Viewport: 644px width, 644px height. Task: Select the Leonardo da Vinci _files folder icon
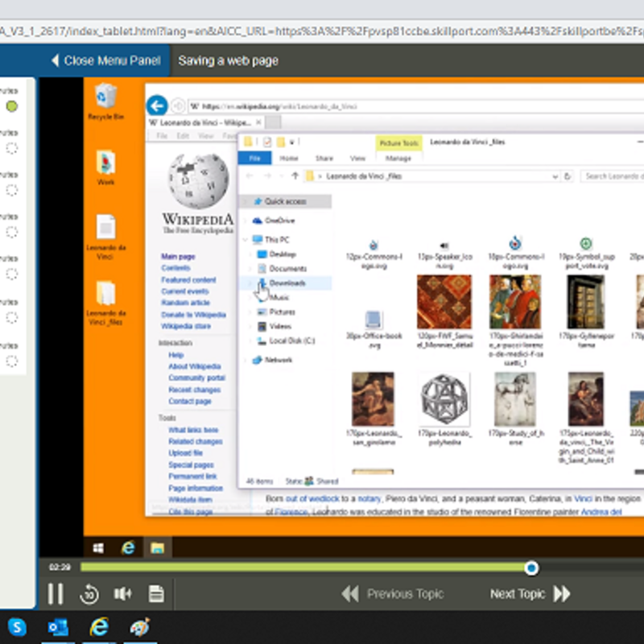click(105, 303)
